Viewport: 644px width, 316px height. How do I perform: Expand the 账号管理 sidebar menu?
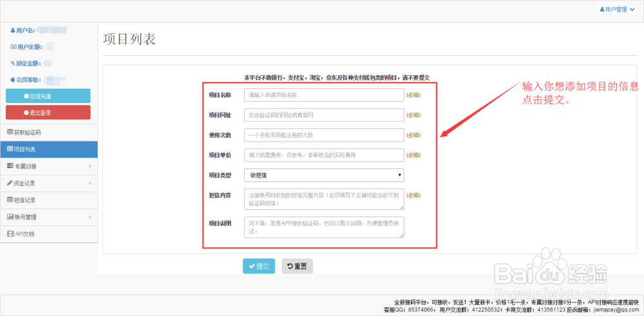(49, 217)
